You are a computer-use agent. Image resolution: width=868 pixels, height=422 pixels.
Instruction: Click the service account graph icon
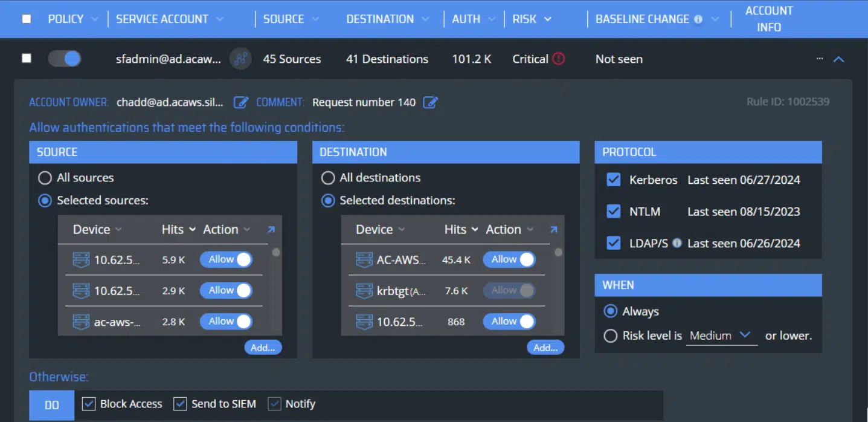pos(240,59)
